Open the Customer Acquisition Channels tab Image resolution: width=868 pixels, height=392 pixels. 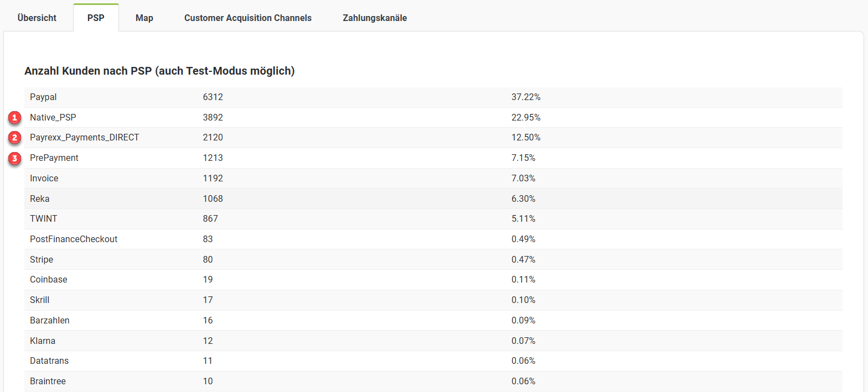click(248, 18)
